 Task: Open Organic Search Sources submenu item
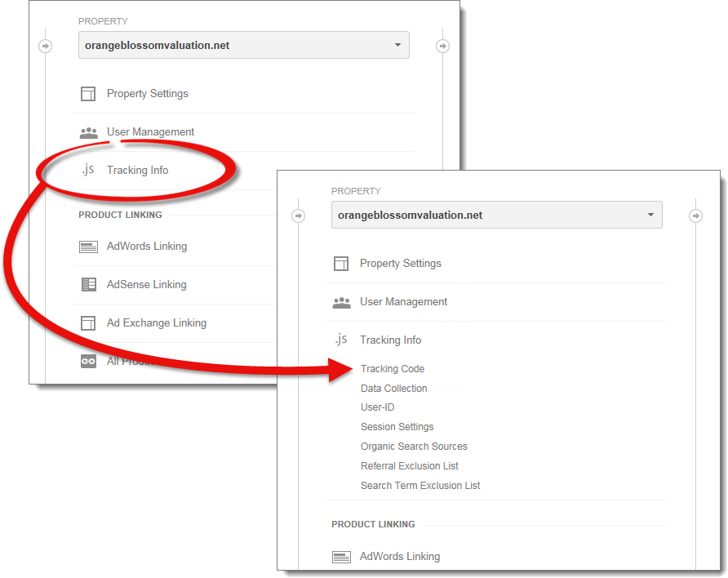click(414, 446)
